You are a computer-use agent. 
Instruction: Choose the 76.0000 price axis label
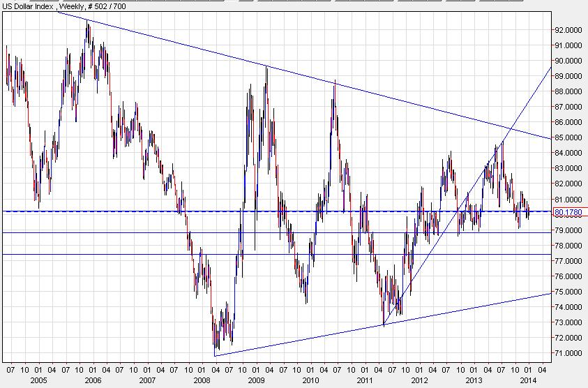coord(568,276)
